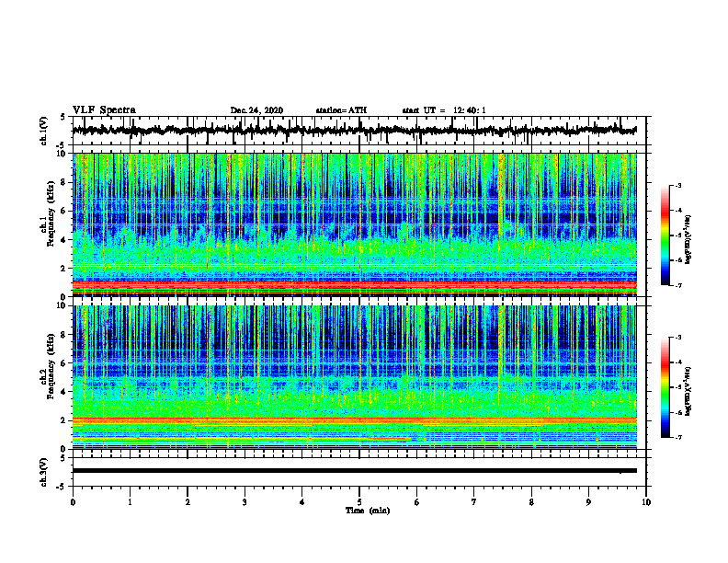The image size is (728, 563).
Task: Click the "-7" label on ch.1 color scale
Action: [x=678, y=285]
